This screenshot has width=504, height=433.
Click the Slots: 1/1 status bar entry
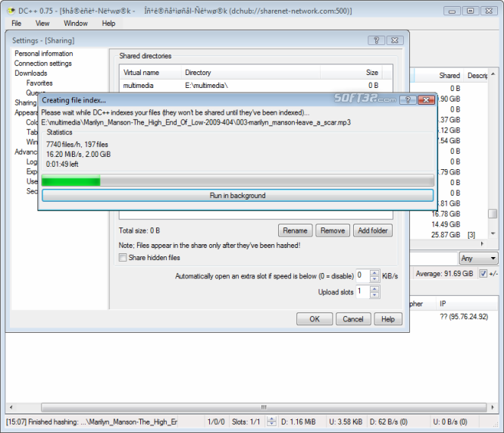(x=246, y=422)
